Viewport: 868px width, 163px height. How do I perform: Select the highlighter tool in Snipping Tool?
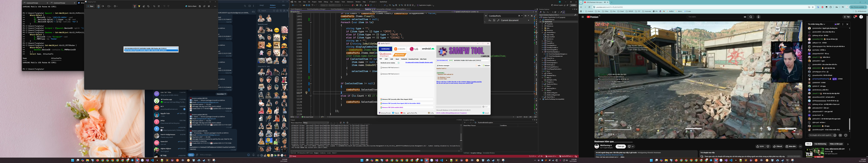tap(139, 6)
